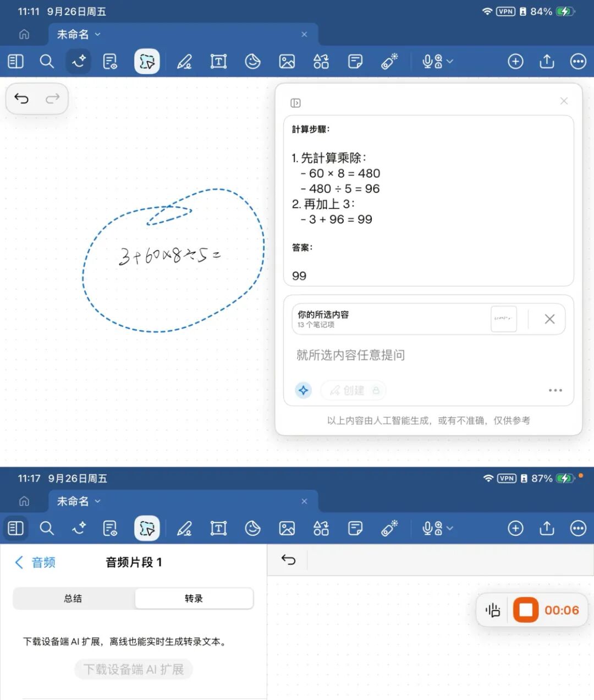The width and height of the screenshot is (594, 700).
Task: Close the AI assistant panel
Action: pyautogui.click(x=564, y=101)
